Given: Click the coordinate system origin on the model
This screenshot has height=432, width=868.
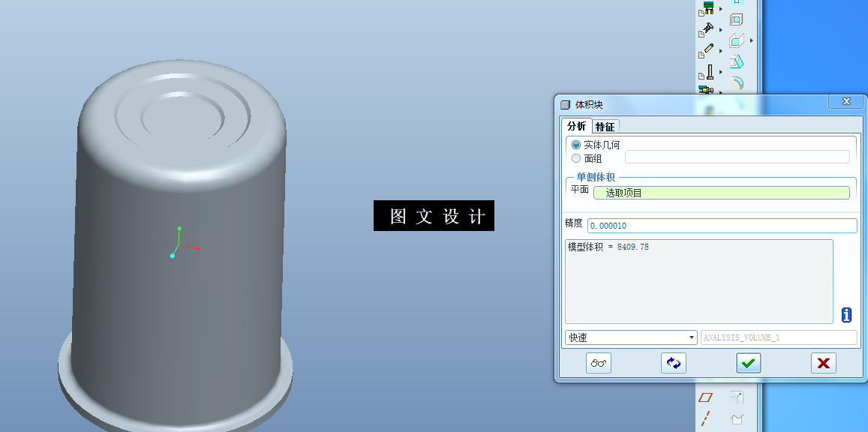Looking at the screenshot, I should [x=179, y=244].
